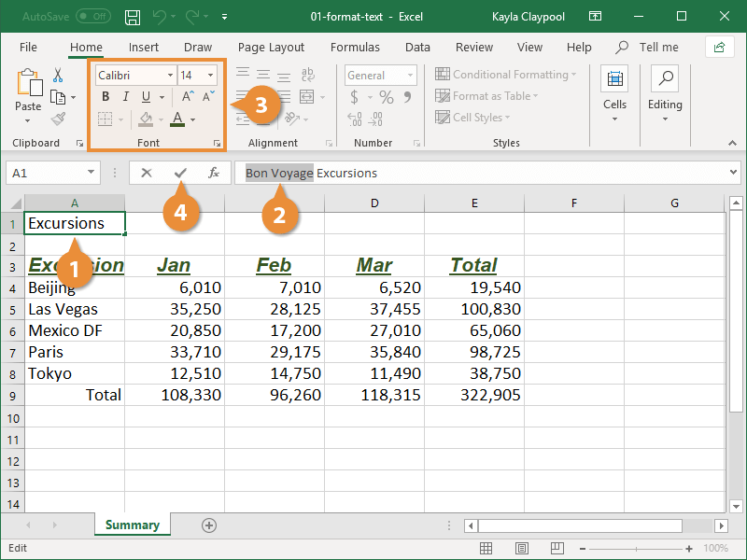The width and height of the screenshot is (747, 560).
Task: Click the Conditional Formatting button
Action: click(x=505, y=75)
